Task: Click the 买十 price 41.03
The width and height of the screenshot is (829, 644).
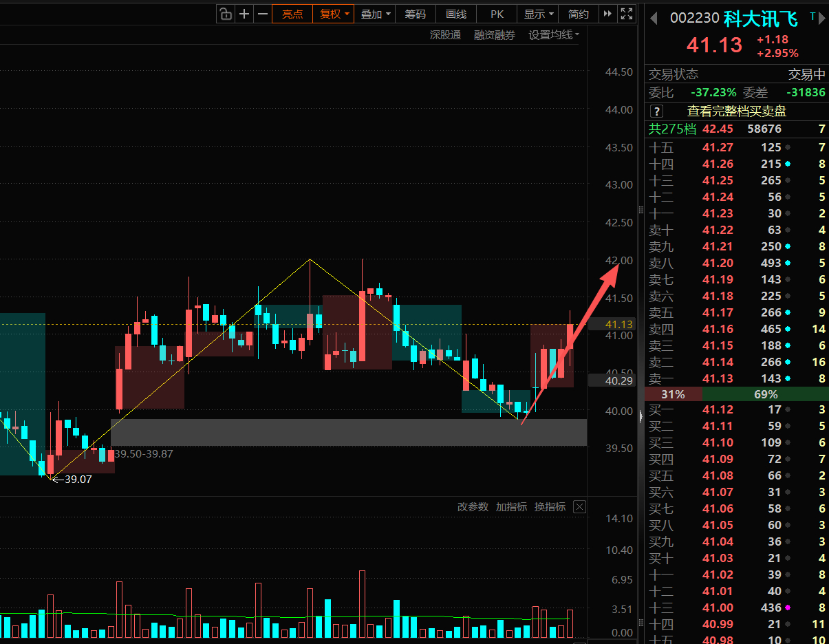Action: [718, 558]
